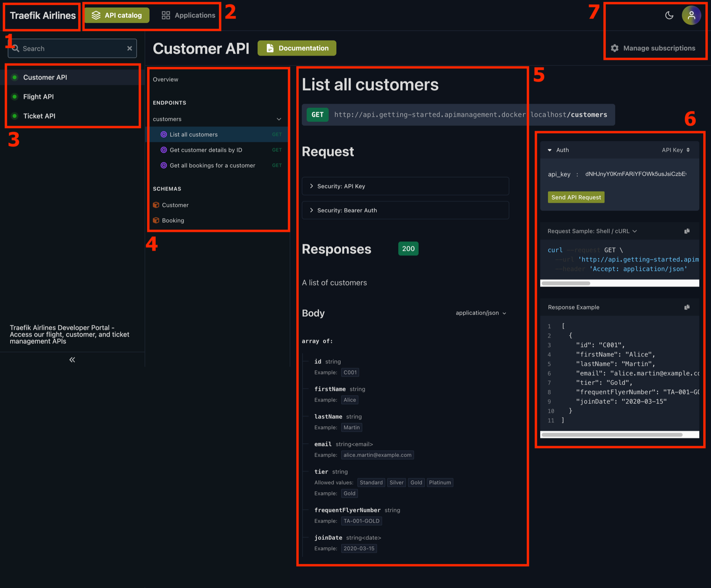
Task: Copy the request sample code
Action: pyautogui.click(x=687, y=231)
